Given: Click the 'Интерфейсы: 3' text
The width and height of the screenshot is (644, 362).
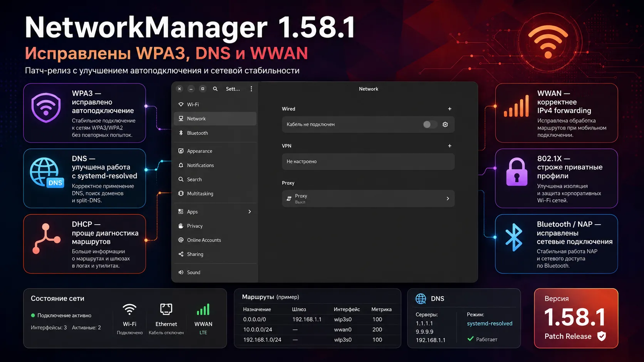Looking at the screenshot, I should pos(49,327).
